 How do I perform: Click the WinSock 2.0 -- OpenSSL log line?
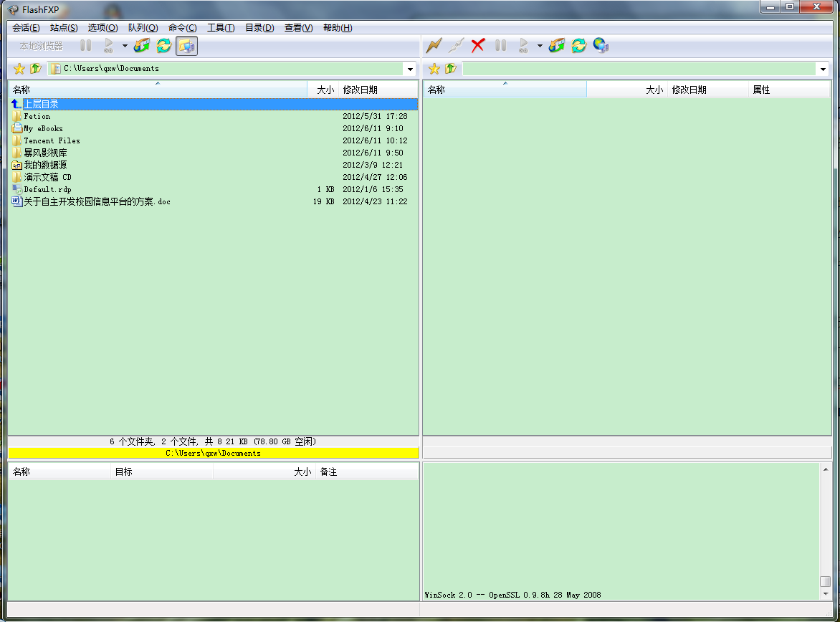click(x=512, y=595)
